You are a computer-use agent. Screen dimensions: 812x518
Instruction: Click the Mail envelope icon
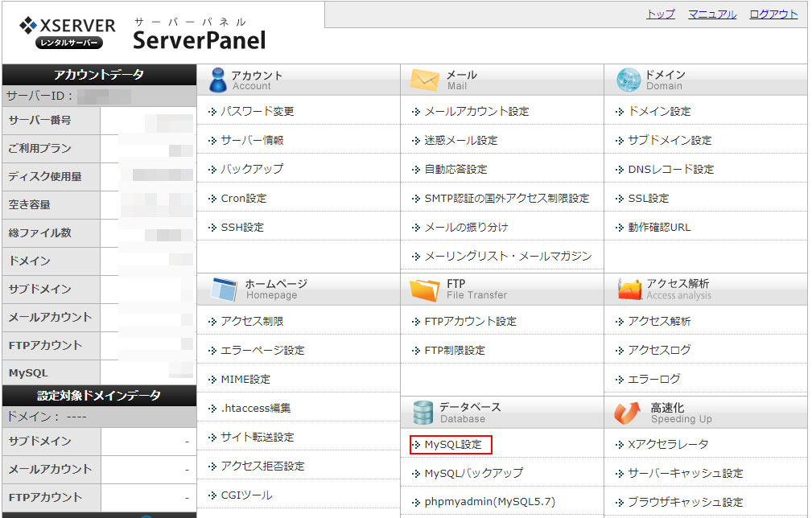click(x=424, y=80)
